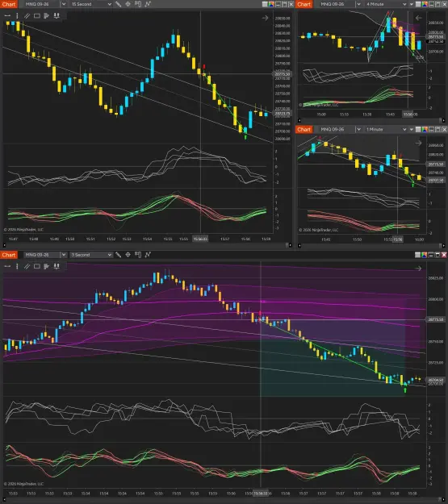Open the 3 Second interval dropdown
Image resolution: width=448 pixels, height=504 pixels.
[x=91, y=255]
